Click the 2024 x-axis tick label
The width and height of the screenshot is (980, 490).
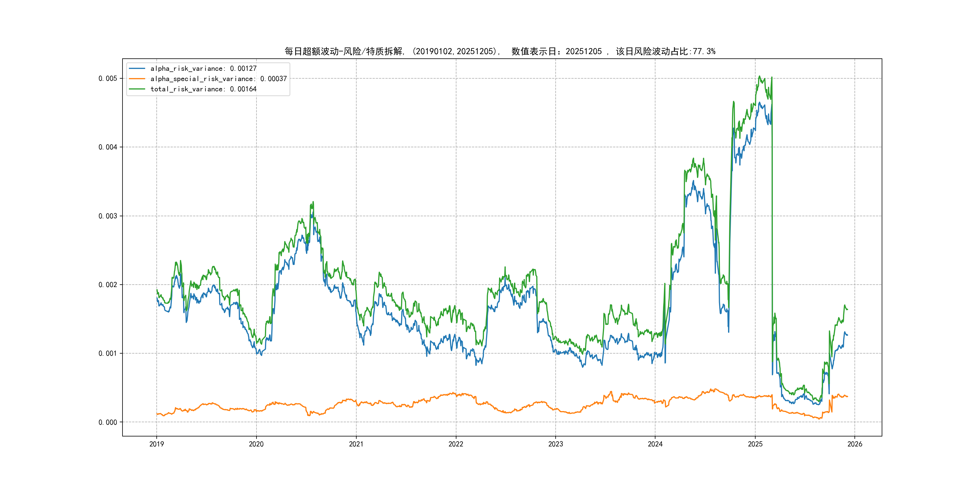(x=655, y=444)
